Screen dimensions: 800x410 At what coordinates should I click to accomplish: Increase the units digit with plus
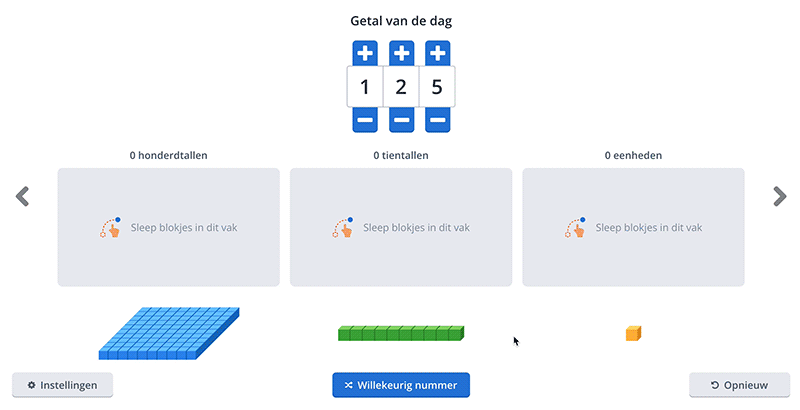(x=437, y=54)
